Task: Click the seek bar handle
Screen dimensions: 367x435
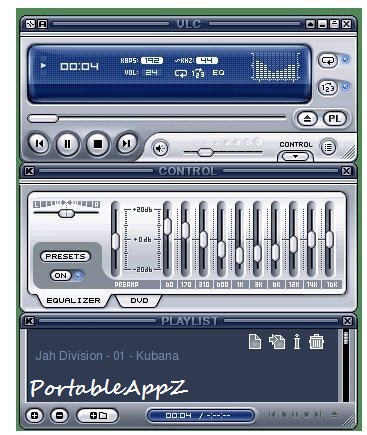Action: tap(43, 118)
